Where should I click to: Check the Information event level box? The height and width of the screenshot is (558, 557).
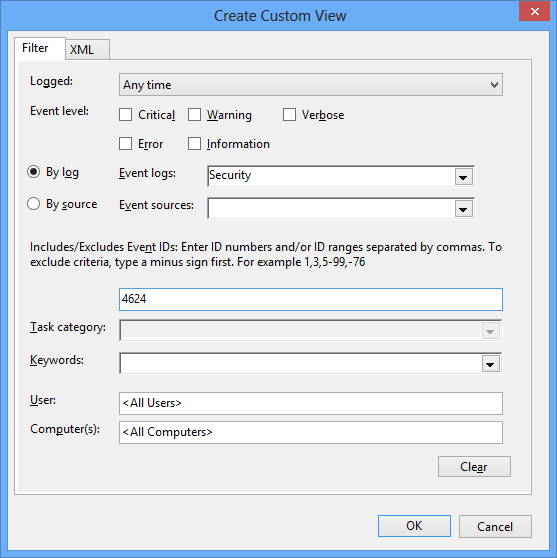coord(194,144)
